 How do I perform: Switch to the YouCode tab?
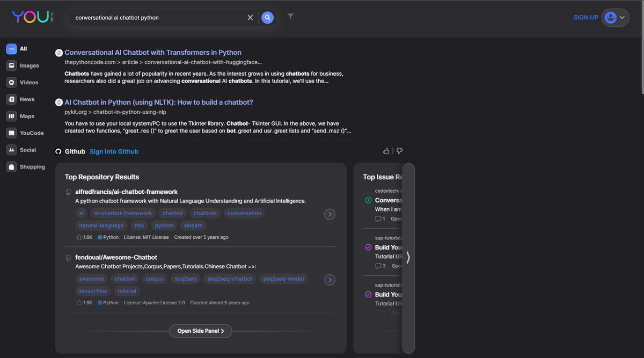coord(25,133)
